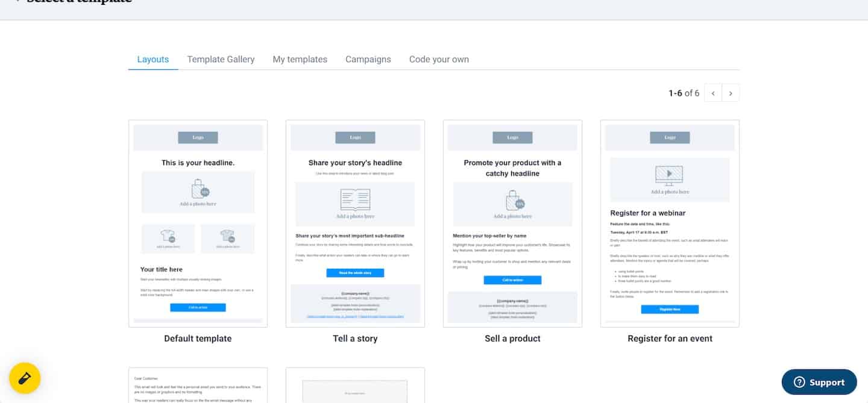Choose the Tell a story template thumbnail
The width and height of the screenshot is (868, 403).
pos(355,223)
